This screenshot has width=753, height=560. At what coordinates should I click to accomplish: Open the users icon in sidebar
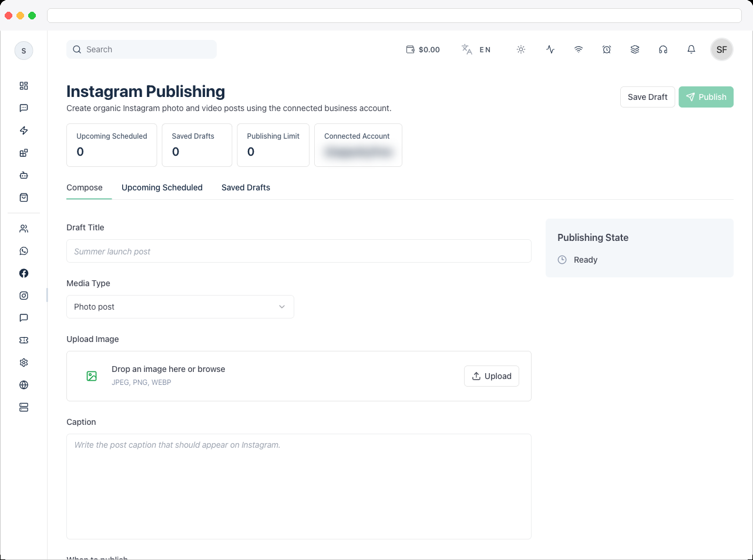(23, 229)
